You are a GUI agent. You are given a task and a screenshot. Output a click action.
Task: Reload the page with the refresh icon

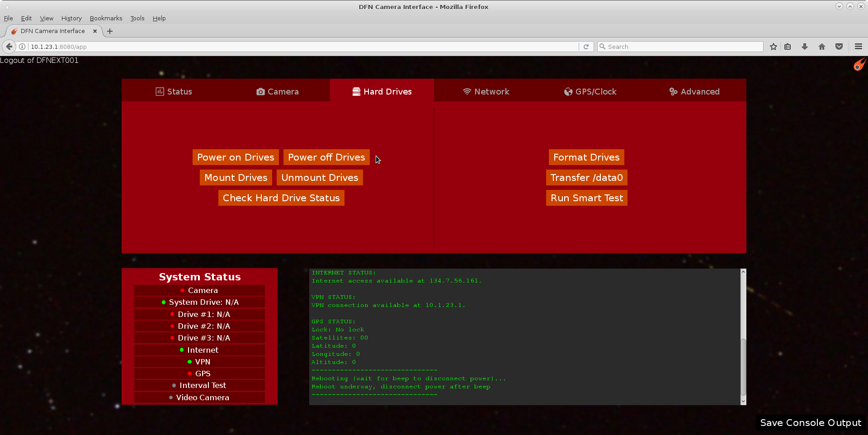tap(586, 47)
